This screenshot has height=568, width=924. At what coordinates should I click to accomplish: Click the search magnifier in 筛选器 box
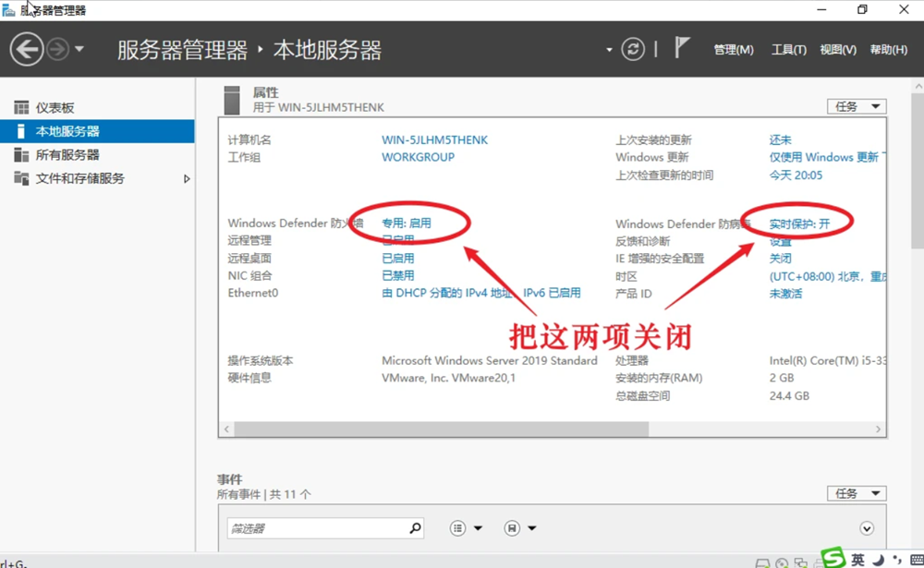[415, 528]
